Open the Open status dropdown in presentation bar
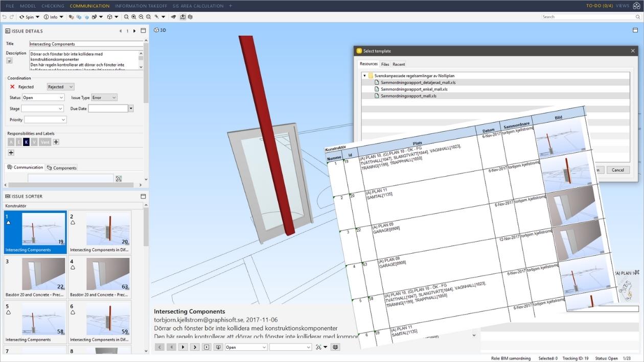644x362 pixels. (246, 347)
